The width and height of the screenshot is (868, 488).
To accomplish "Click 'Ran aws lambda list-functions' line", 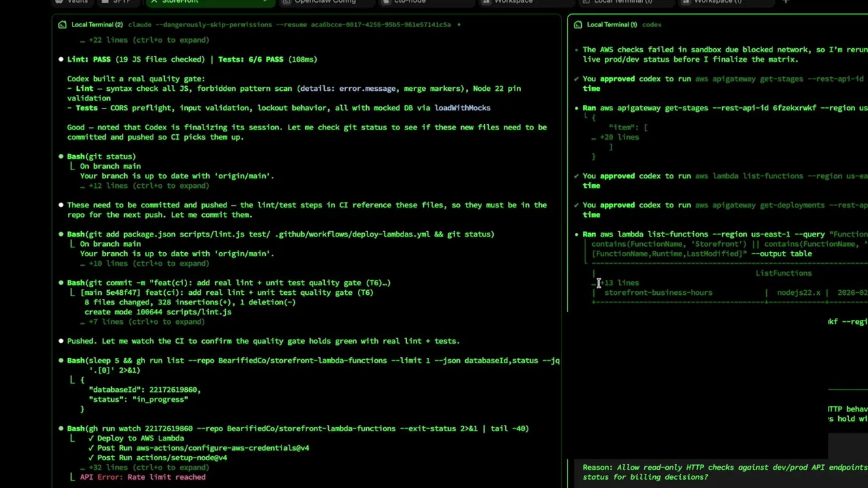I will coord(725,235).
